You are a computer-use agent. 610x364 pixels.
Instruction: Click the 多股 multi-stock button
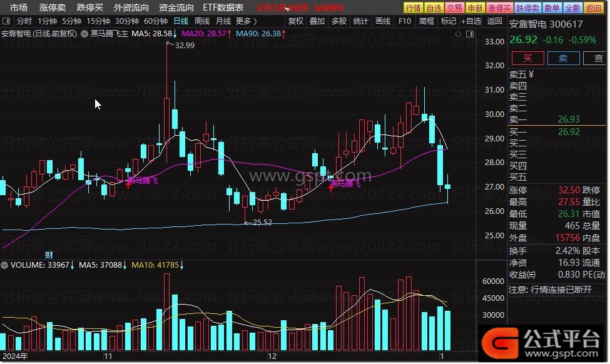tap(339, 21)
